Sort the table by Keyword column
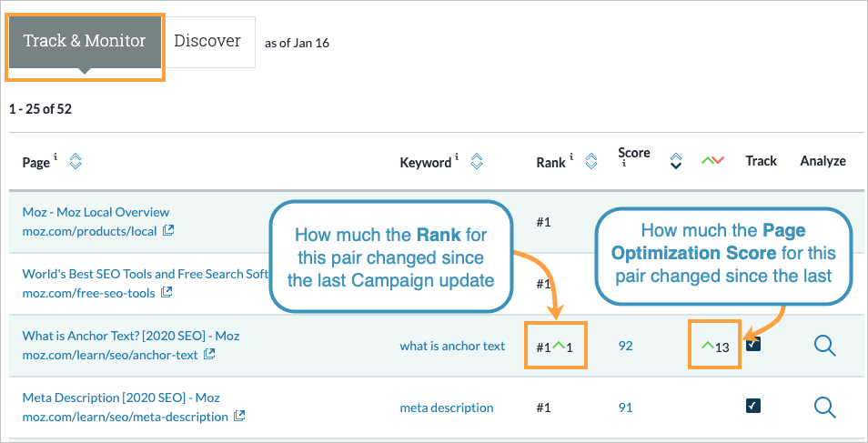The image size is (868, 443). 476,162
